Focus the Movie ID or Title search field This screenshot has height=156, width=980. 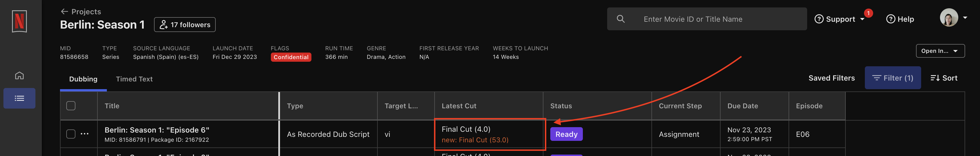coord(707,19)
